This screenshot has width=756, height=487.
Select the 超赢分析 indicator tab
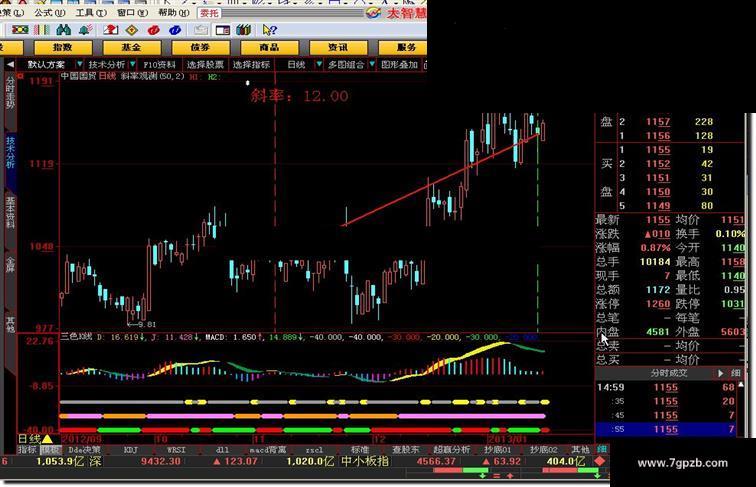452,449
